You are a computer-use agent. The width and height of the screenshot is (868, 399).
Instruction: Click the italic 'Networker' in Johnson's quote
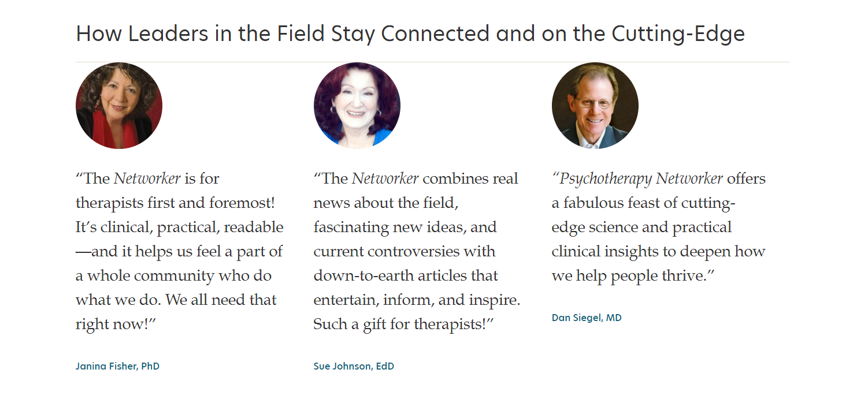click(385, 178)
